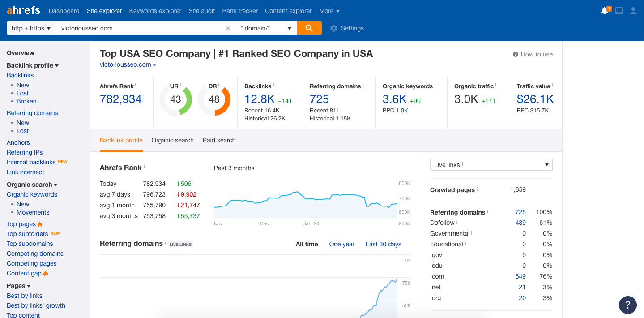Open the messages panel icon

point(619,11)
